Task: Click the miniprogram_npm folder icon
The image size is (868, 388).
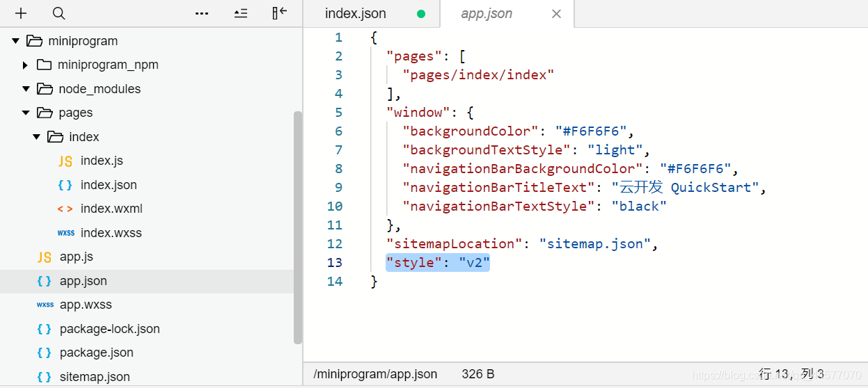Action: (45, 65)
